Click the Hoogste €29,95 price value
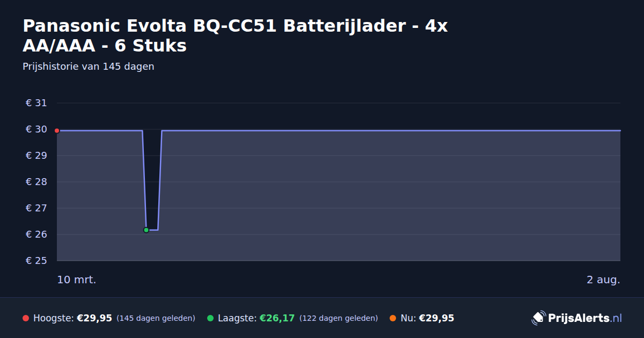 tap(94, 318)
